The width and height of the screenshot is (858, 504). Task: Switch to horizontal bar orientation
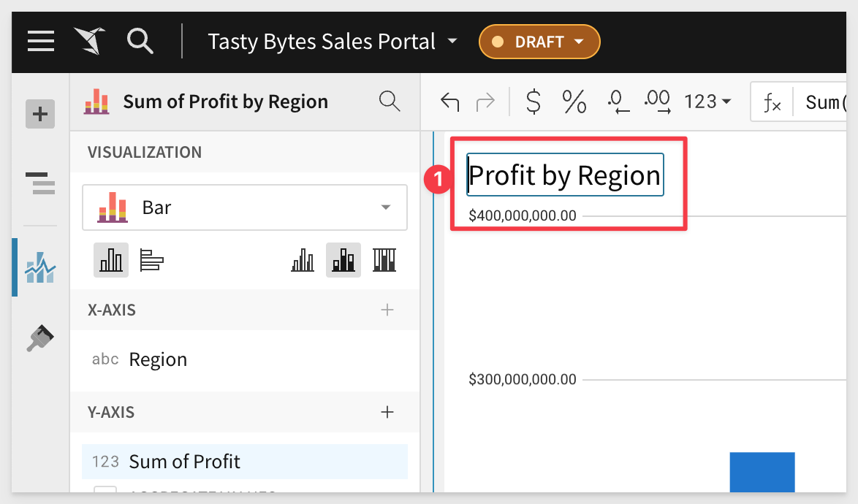[151, 260]
